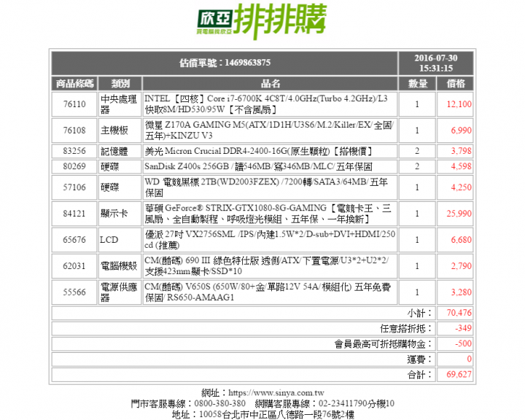Click the 顯示卡 category cell

120,214
